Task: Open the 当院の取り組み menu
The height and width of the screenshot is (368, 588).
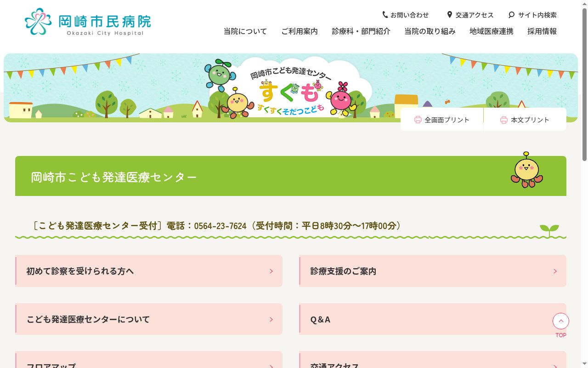Action: 430,31
